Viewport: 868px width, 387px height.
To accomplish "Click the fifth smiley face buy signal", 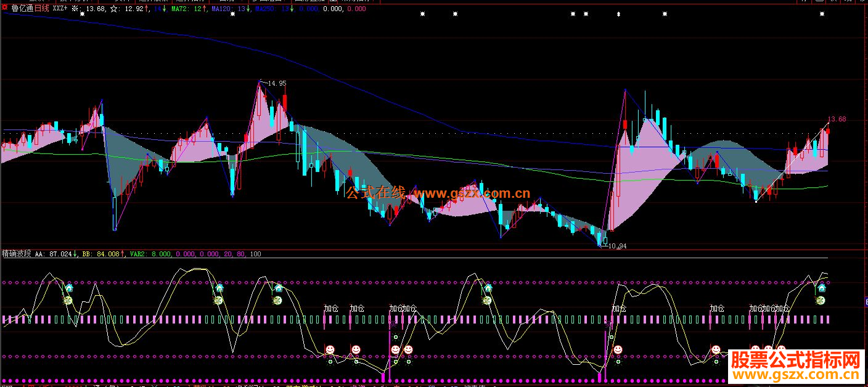I will tap(618, 350).
